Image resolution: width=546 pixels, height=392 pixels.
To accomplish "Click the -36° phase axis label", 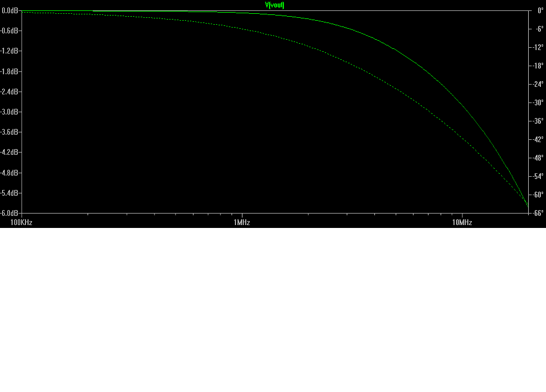I will 539,121.
